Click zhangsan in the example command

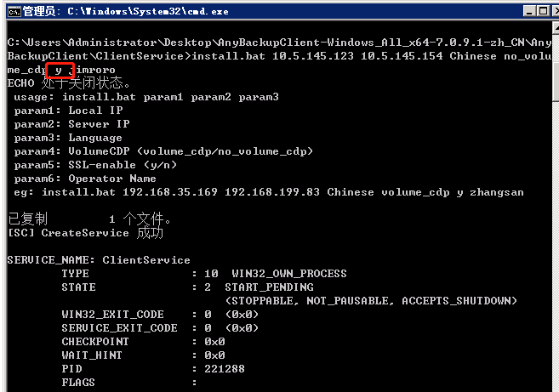pyautogui.click(x=497, y=192)
